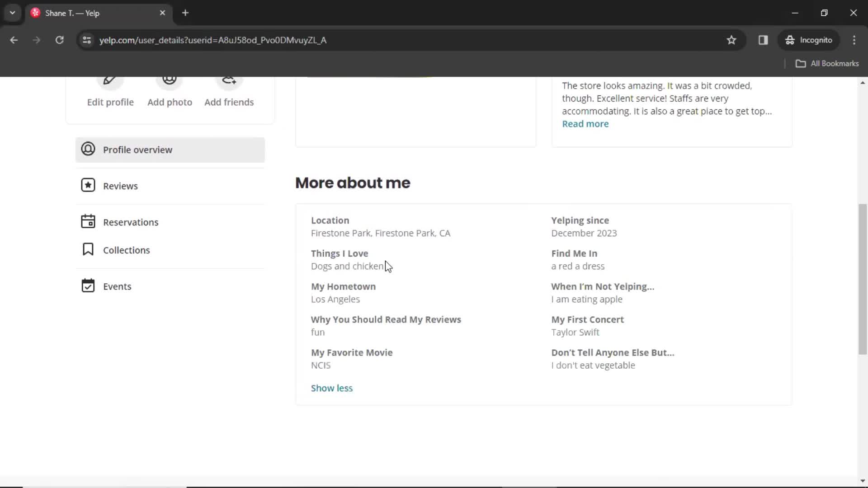Collapse details with Show less
The image size is (868, 488).
tap(332, 388)
